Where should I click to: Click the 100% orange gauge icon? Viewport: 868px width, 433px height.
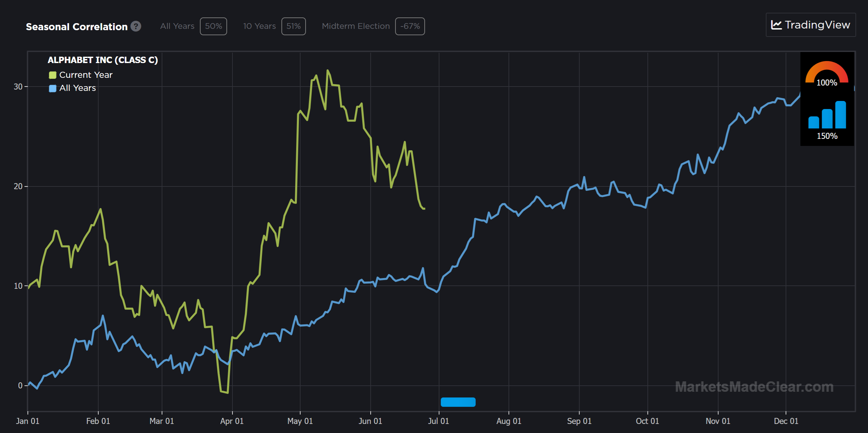pyautogui.click(x=826, y=72)
